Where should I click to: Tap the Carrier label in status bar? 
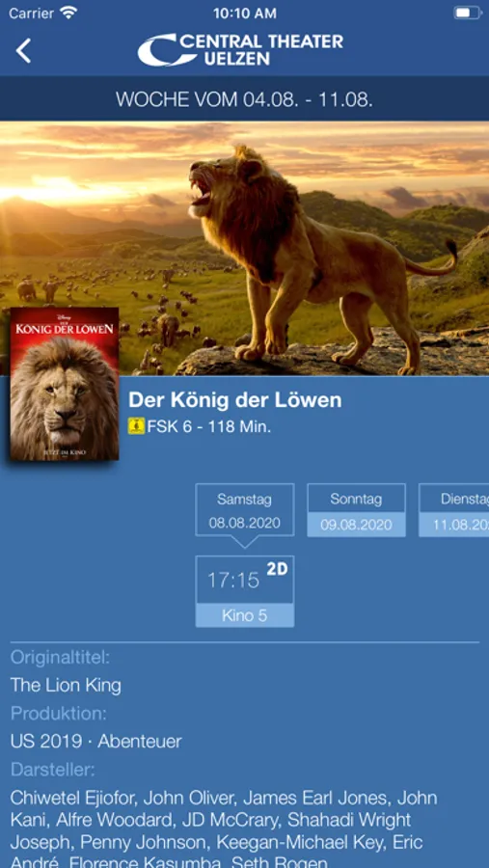tap(32, 14)
